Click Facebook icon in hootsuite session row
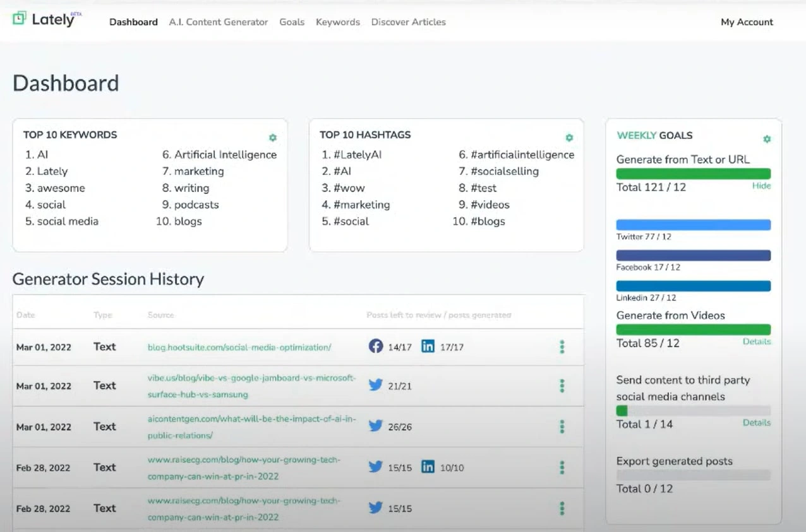The width and height of the screenshot is (806, 532). (x=376, y=346)
